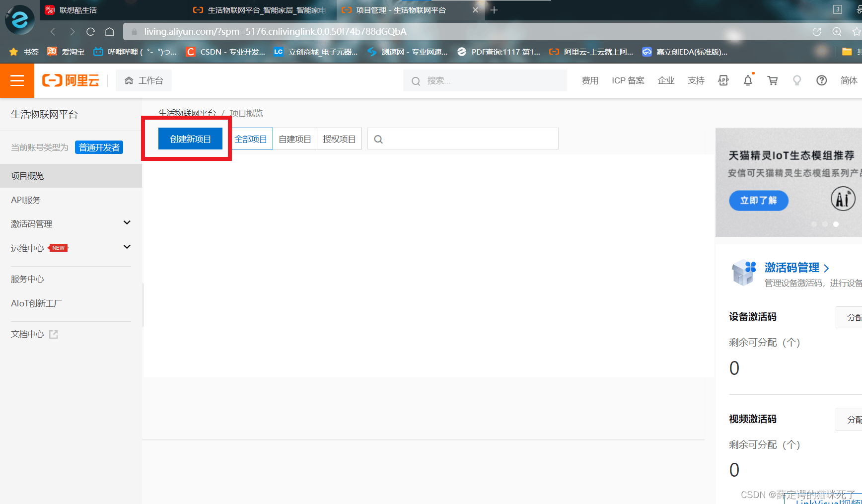Select the 授权项目 filter tab
Screen dimensions: 862x504
point(339,139)
